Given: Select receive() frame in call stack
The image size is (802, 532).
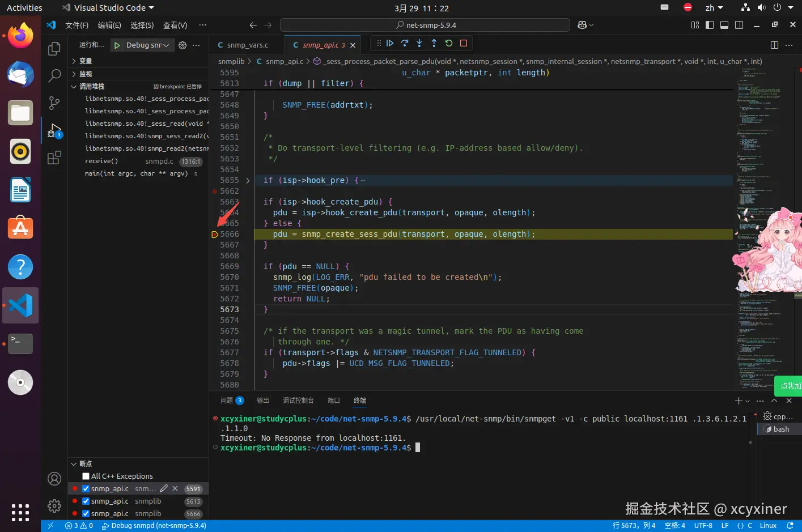Looking at the screenshot, I should (x=101, y=161).
